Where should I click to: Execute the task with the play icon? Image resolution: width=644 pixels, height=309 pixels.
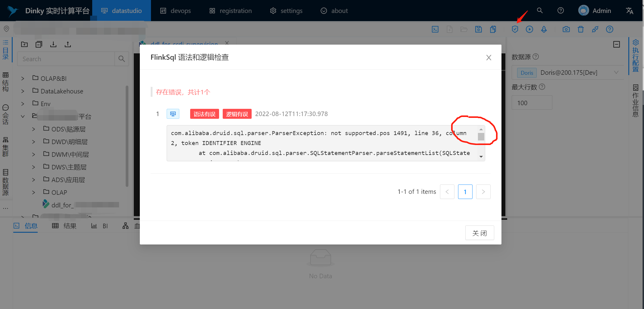click(529, 29)
